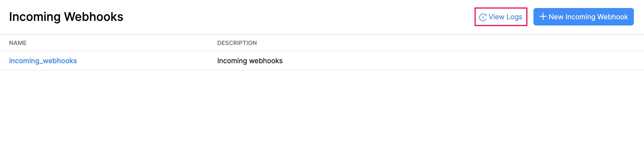Sort by the DESCRIPTION header
Viewport: 644px width, 151px height.
(237, 43)
